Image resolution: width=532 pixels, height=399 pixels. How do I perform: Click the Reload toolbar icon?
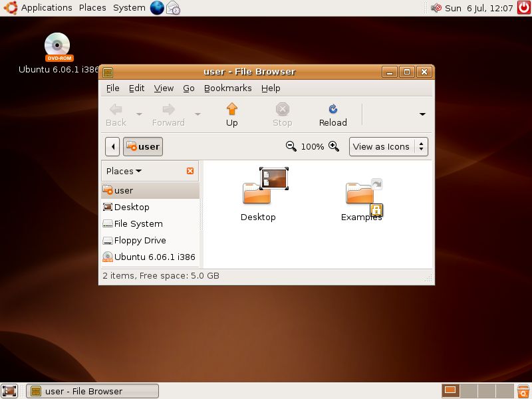(x=332, y=113)
